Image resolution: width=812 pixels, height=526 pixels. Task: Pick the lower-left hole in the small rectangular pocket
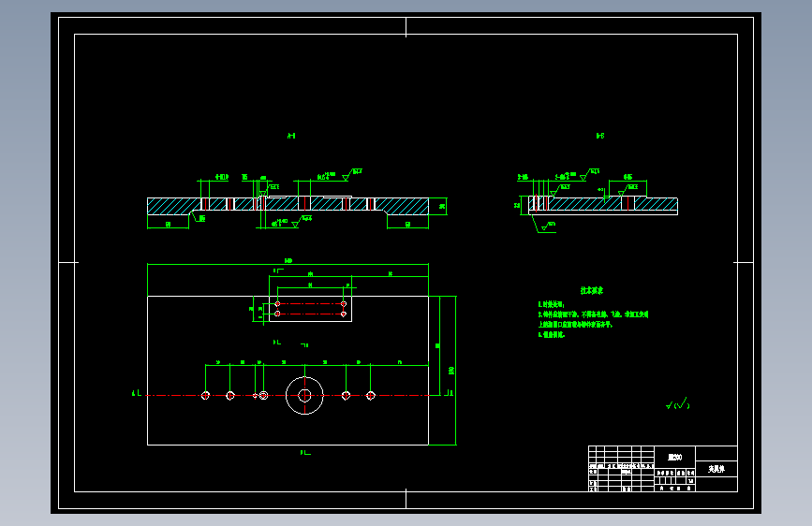point(277,314)
